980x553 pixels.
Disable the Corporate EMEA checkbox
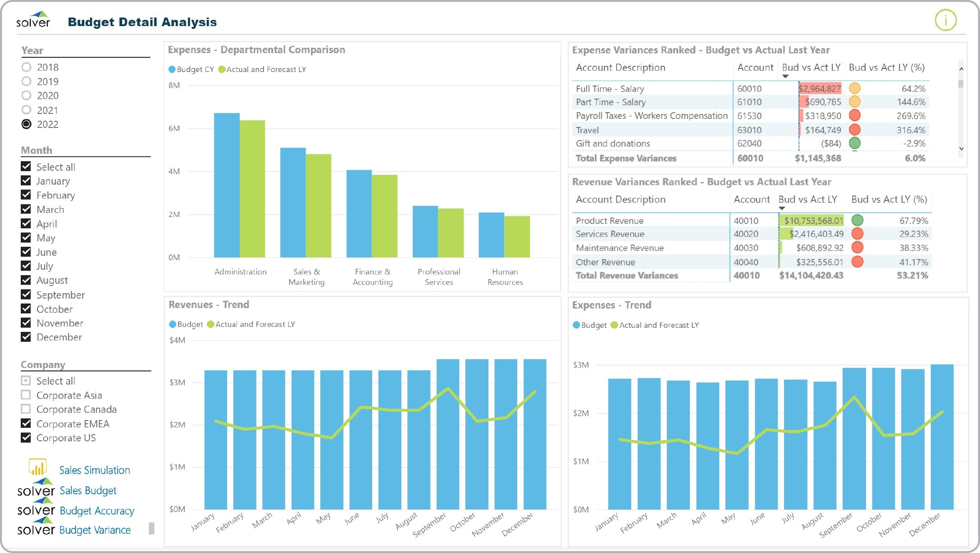26,424
